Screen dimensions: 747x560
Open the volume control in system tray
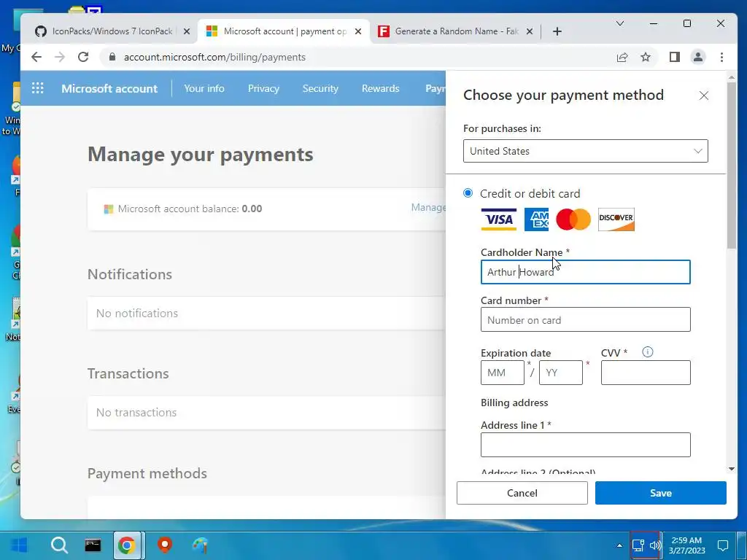point(655,545)
